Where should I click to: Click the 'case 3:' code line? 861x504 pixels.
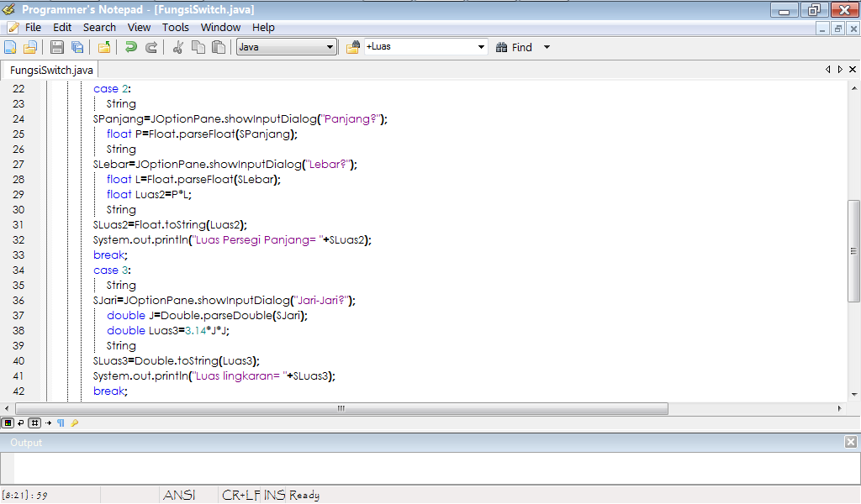click(112, 270)
